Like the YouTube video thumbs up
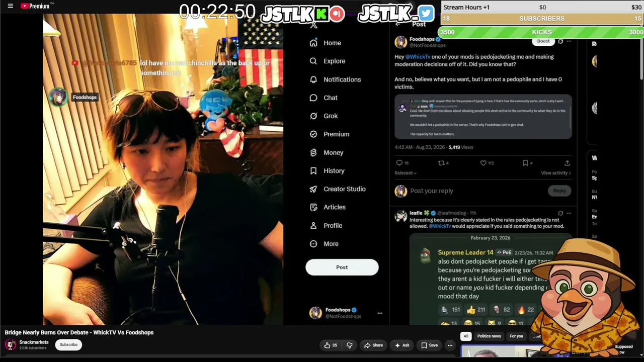Screen dimensions: 644x362 point(330,345)
